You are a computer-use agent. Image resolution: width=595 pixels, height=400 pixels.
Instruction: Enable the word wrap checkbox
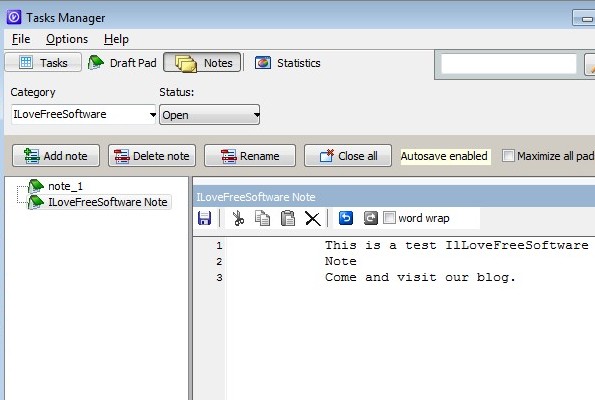click(x=389, y=218)
